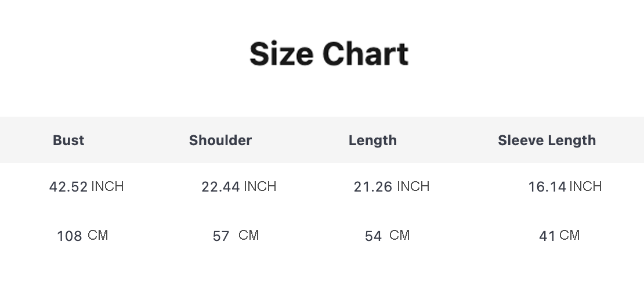Click the 108 bust centimeter value

click(x=70, y=236)
